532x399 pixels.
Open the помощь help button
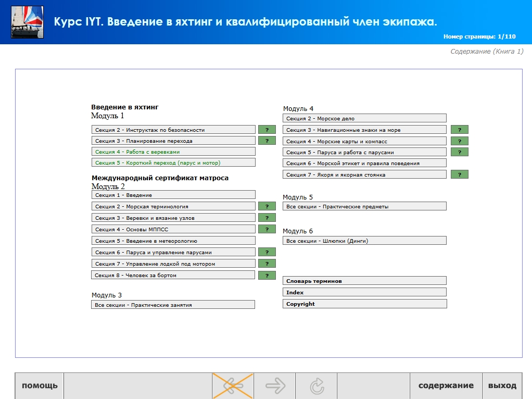(40, 386)
